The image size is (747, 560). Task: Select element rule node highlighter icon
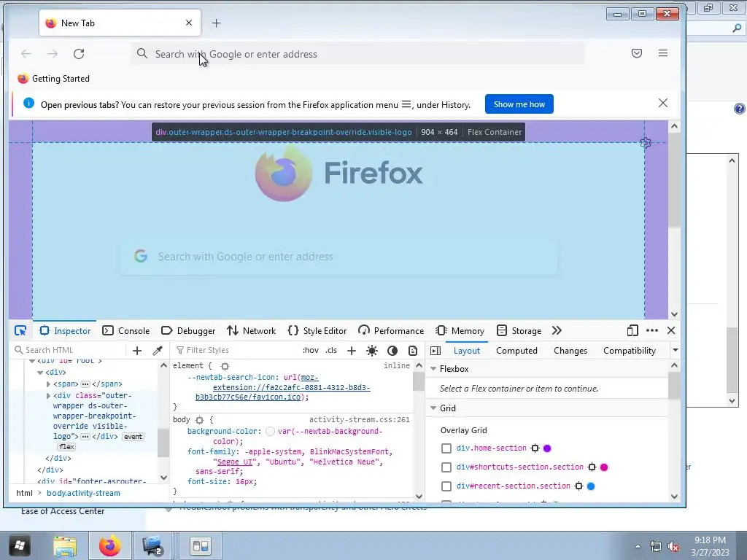pos(225,366)
